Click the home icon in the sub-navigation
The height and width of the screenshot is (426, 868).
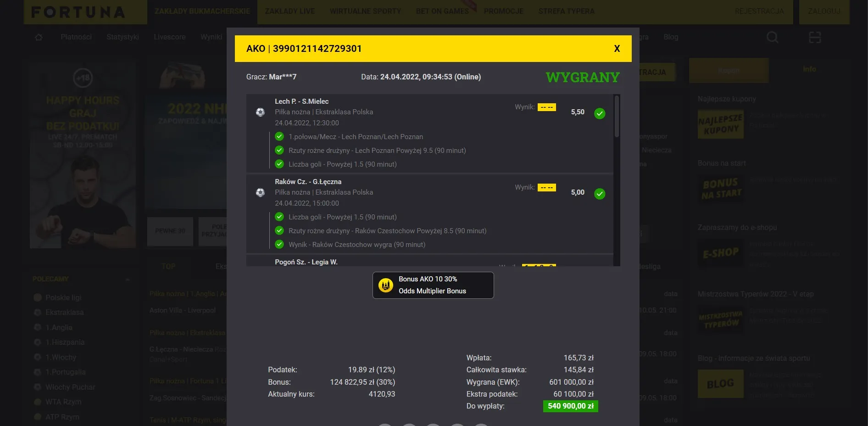39,37
